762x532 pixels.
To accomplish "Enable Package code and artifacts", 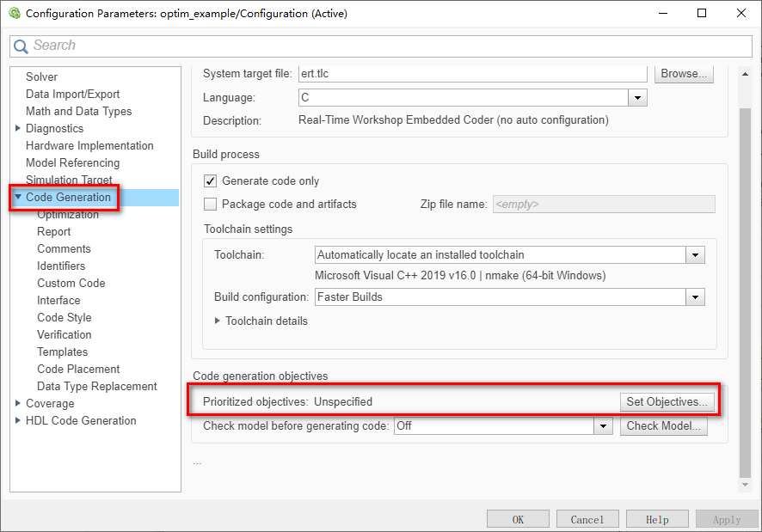I will (209, 204).
